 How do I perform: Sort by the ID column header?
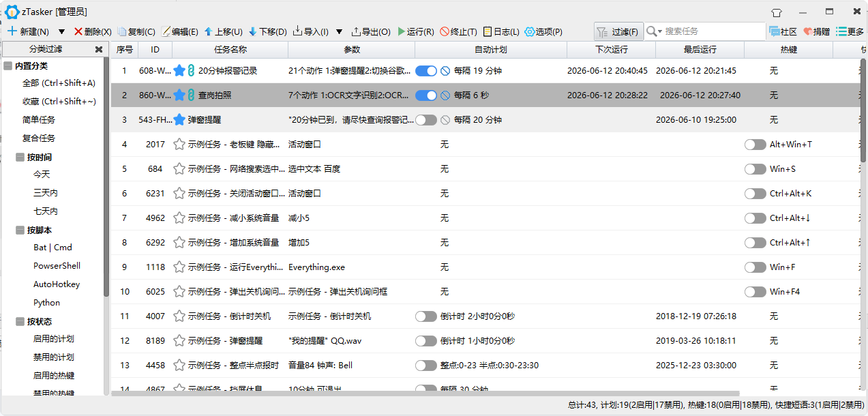pyautogui.click(x=155, y=50)
